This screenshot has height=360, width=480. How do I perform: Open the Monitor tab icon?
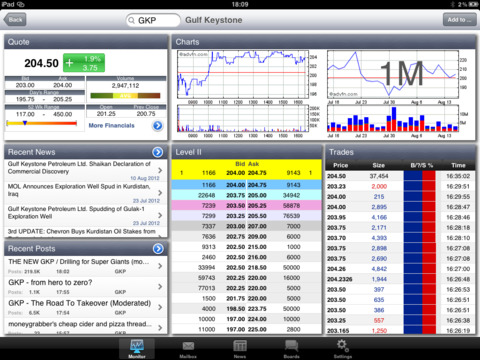[137, 346]
